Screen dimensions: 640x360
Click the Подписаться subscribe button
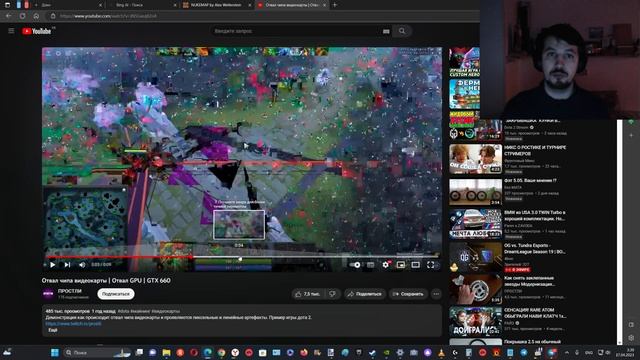click(x=116, y=294)
